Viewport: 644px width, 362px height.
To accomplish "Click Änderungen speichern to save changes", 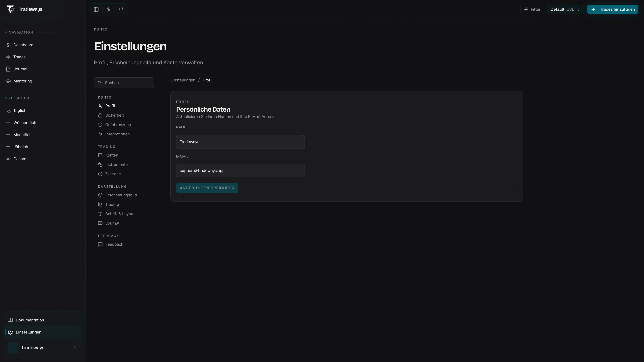I will coord(207,188).
